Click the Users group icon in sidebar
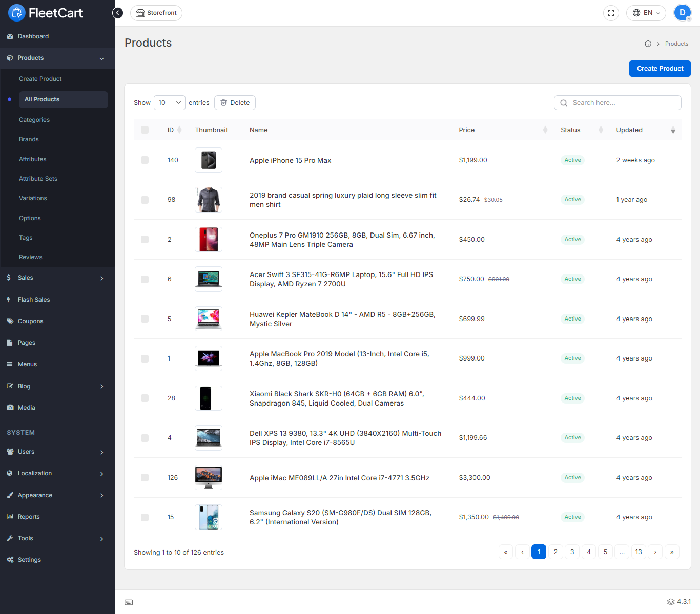The width and height of the screenshot is (700, 614). coord(10,452)
